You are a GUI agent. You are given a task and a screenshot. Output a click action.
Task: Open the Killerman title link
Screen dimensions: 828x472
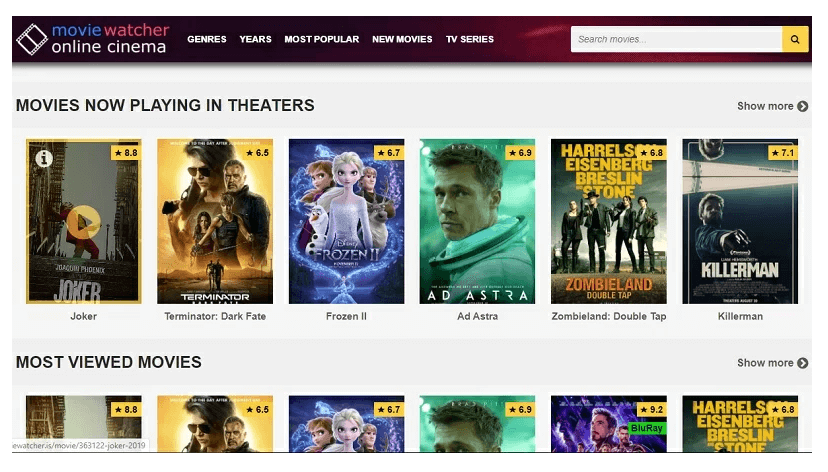pos(740,316)
